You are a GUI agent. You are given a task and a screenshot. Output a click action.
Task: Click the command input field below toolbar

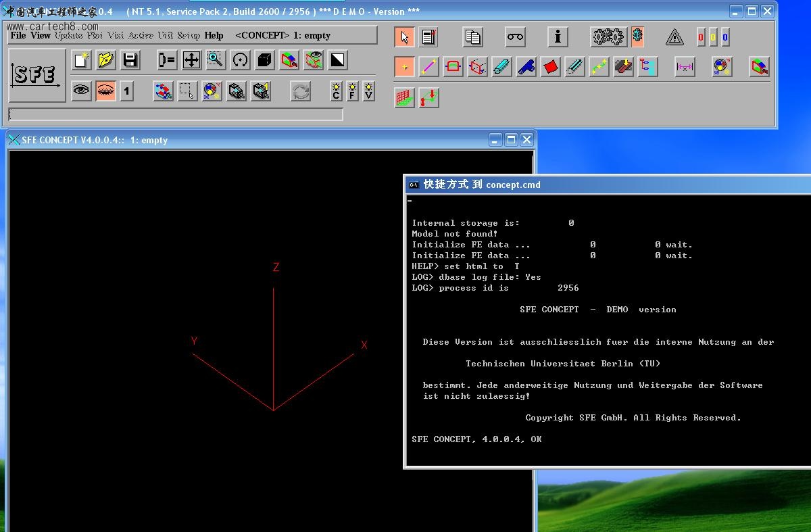point(176,114)
